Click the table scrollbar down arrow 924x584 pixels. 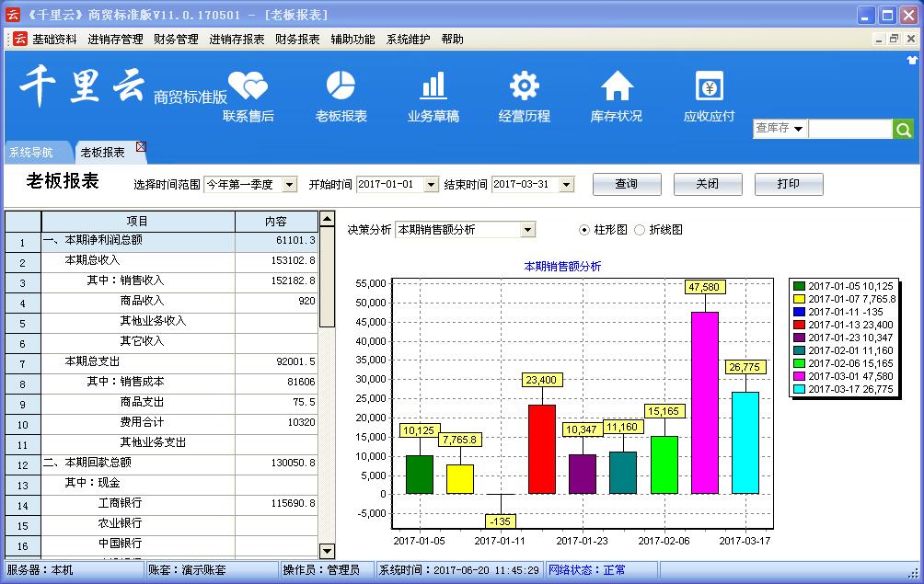pyautogui.click(x=327, y=550)
